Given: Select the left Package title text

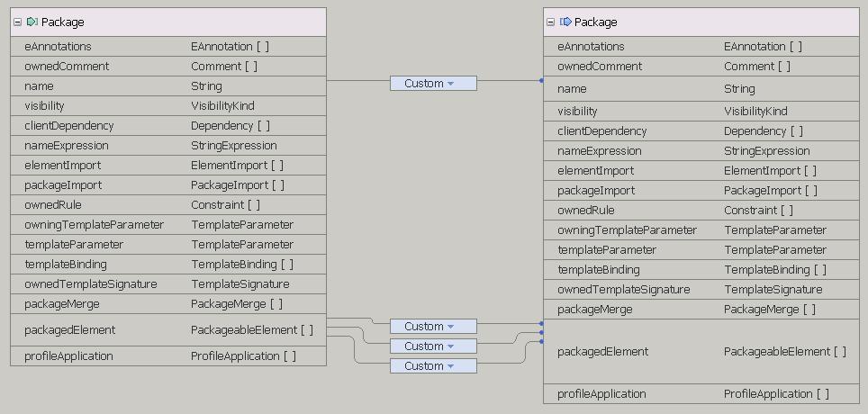Looking at the screenshot, I should [62, 22].
